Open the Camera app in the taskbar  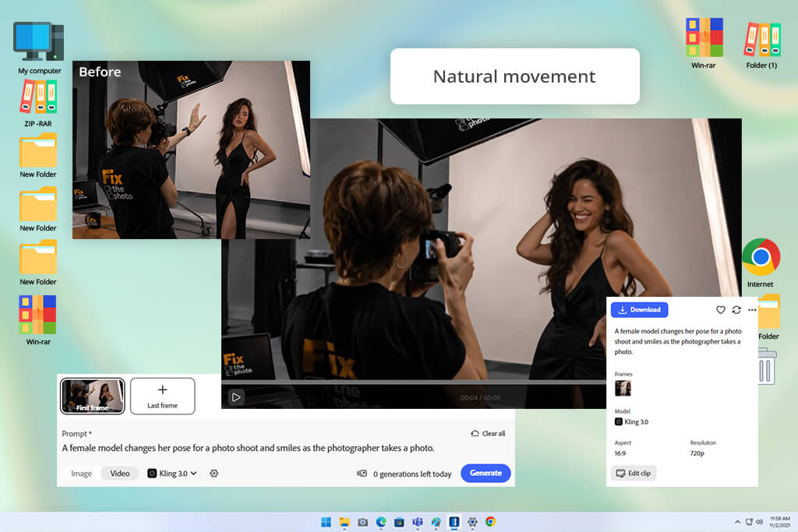(363, 522)
